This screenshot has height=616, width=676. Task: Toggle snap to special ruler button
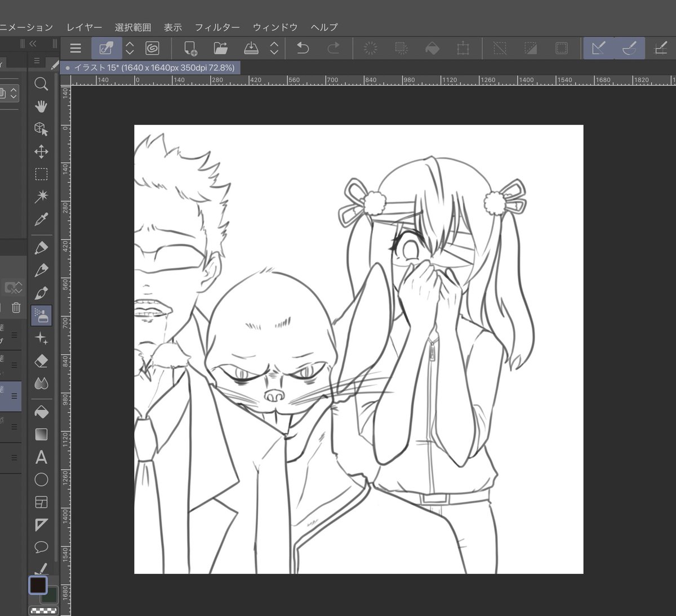point(629,48)
